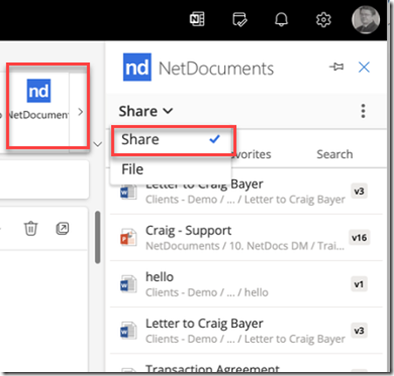Click version badge v16
Image resolution: width=394 pixels, height=376 pixels.
pyautogui.click(x=359, y=238)
